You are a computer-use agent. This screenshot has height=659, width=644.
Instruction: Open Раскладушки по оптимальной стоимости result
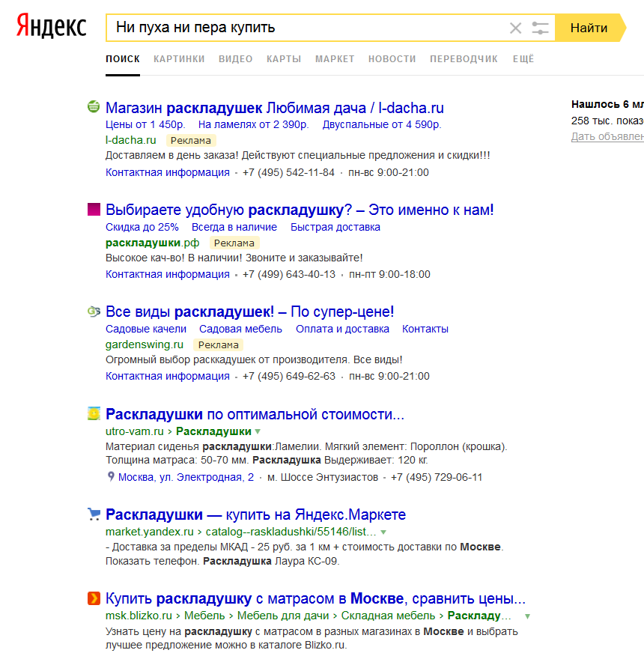point(255,414)
